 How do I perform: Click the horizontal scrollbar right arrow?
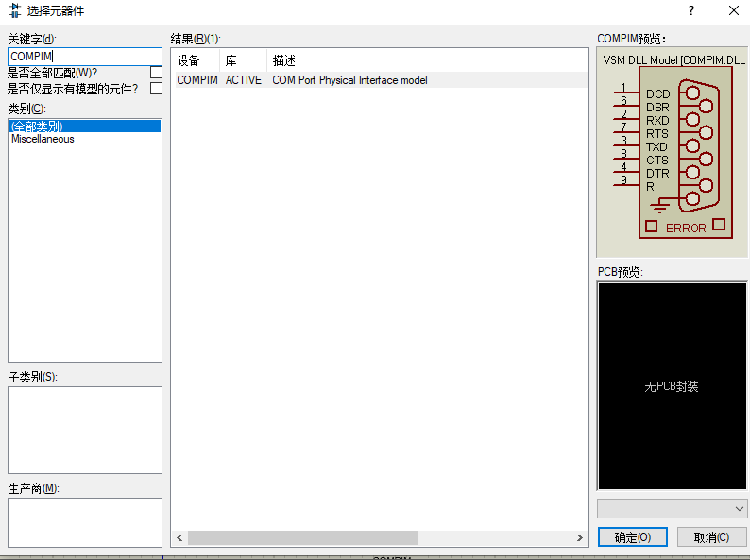tap(580, 537)
